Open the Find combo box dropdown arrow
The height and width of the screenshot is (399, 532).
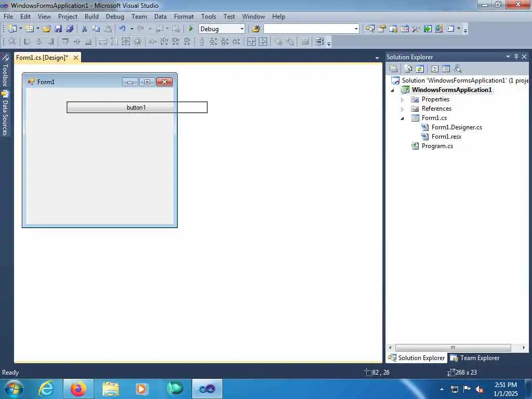(356, 29)
